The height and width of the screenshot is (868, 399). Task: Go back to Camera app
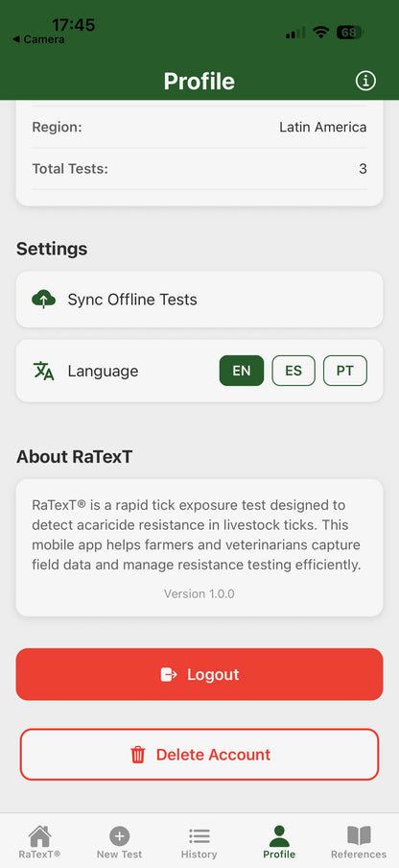click(38, 39)
